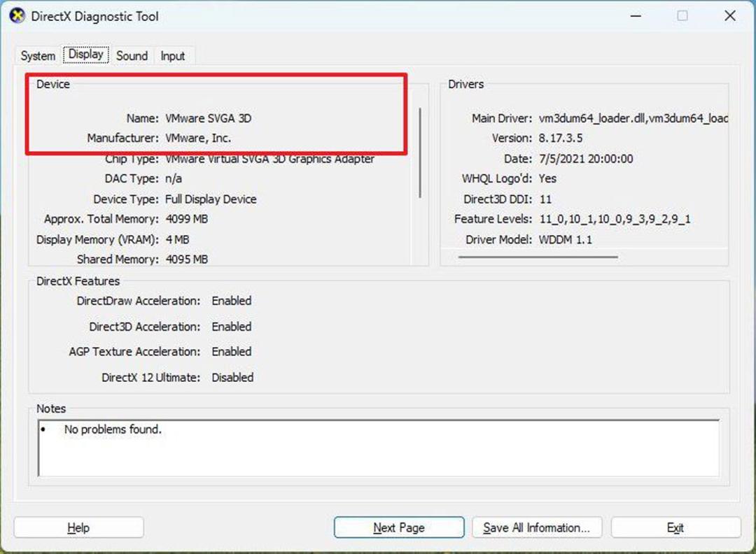Click the Main Driver file name value
The height and width of the screenshot is (554, 756).
(x=633, y=118)
